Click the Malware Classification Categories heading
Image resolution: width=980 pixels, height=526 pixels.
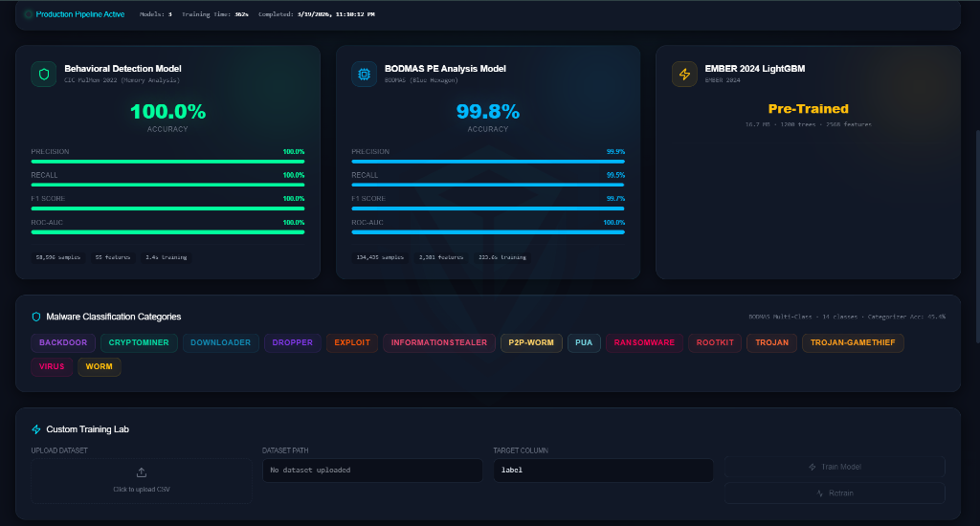tap(114, 317)
